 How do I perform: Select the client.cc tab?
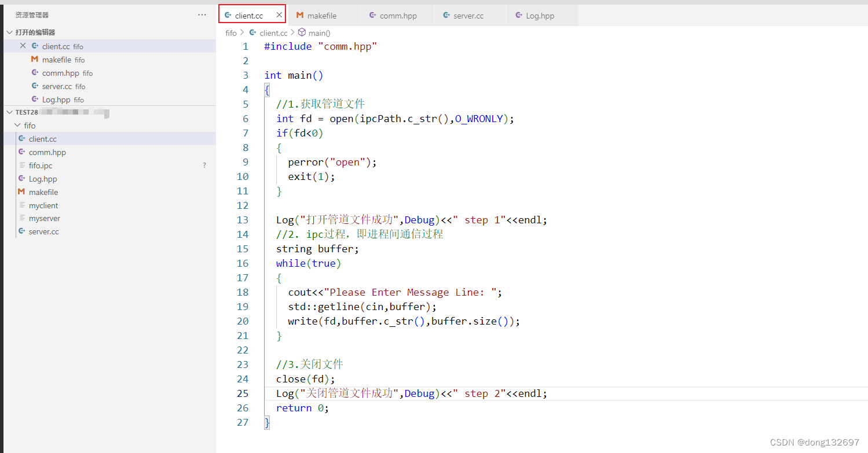[x=252, y=15]
